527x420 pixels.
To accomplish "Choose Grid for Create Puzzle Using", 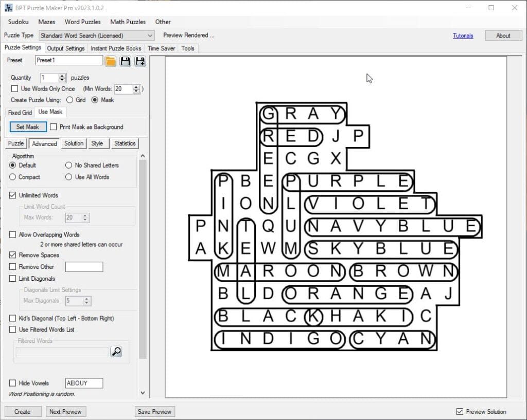I will click(x=69, y=100).
